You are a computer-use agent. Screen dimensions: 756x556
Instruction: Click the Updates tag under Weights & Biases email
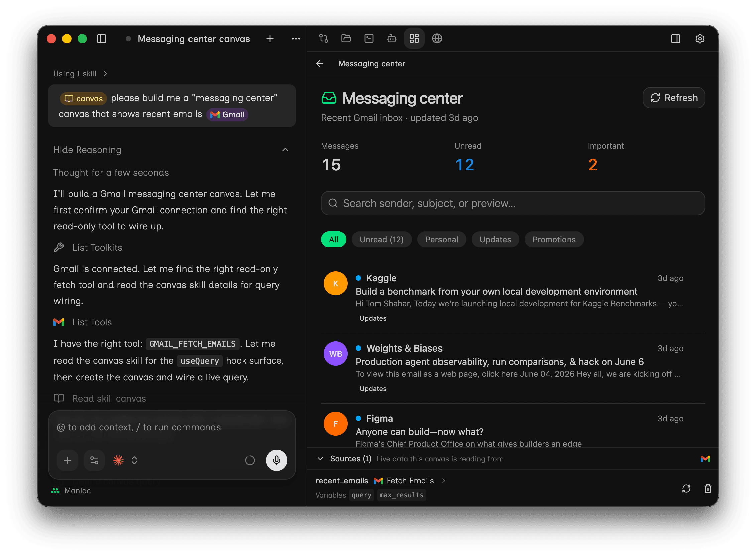373,388
